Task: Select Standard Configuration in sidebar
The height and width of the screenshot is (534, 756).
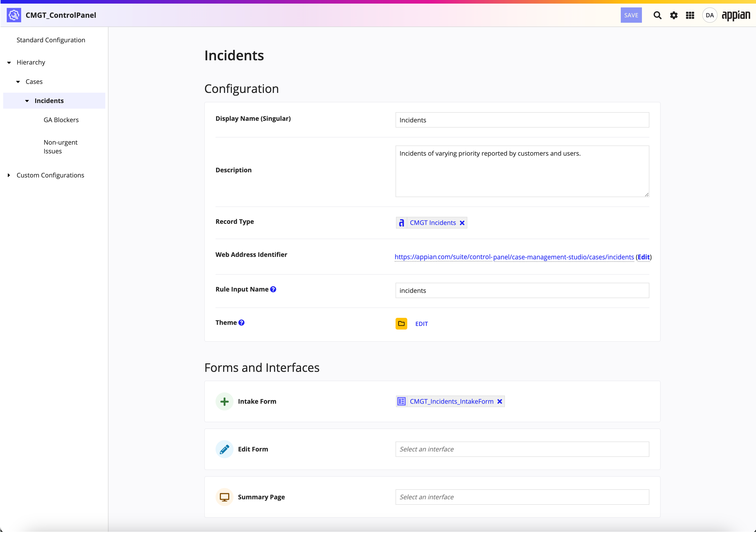Action: (x=51, y=40)
